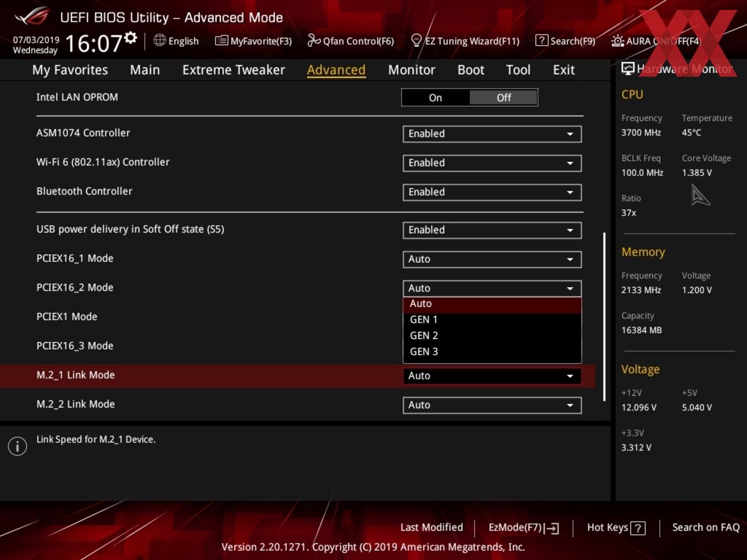The image size is (747, 560).
Task: Click the 16:07 clock display
Action: click(x=93, y=43)
